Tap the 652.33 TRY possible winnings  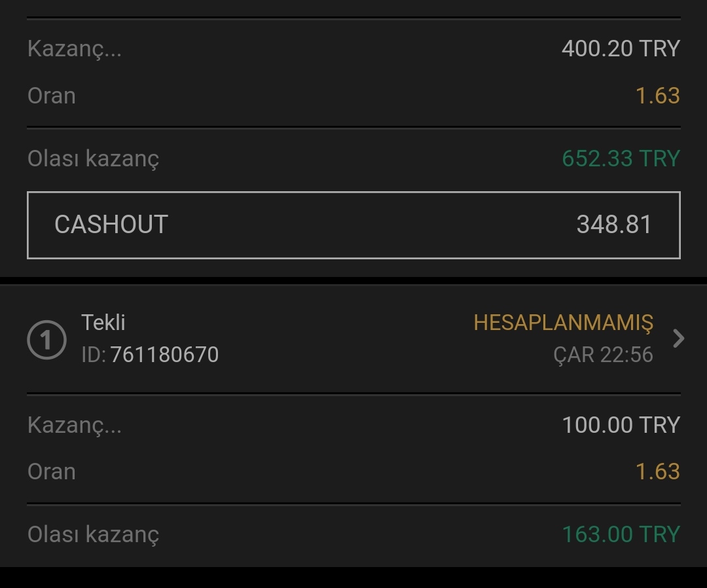pos(621,158)
